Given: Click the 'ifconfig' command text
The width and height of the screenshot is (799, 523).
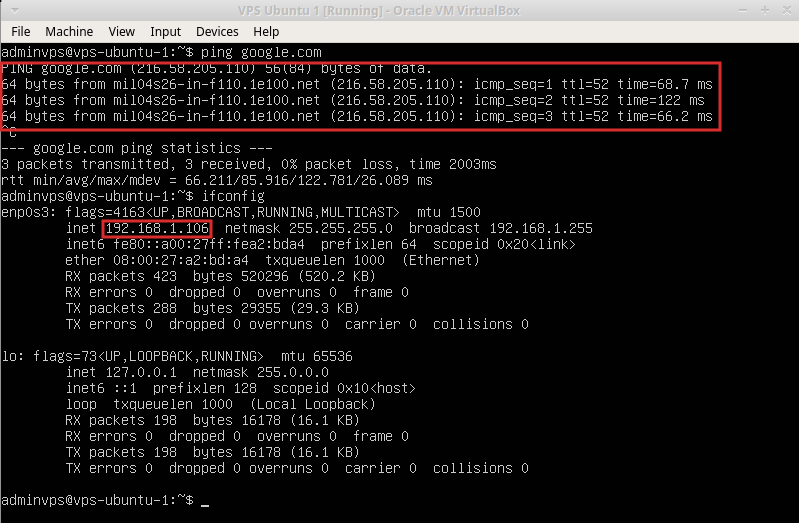Looking at the screenshot, I should tap(233, 196).
